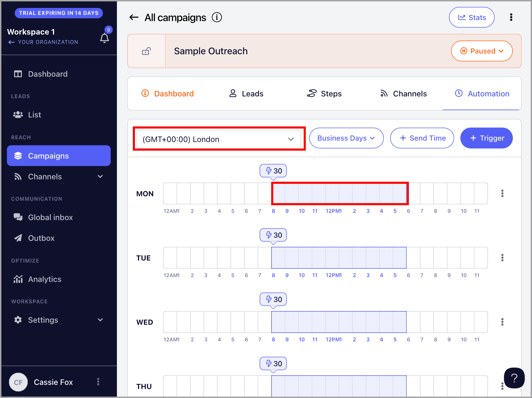This screenshot has height=398, width=532.
Task: Click the Thursday 30 trigger badge
Action: pyautogui.click(x=273, y=363)
